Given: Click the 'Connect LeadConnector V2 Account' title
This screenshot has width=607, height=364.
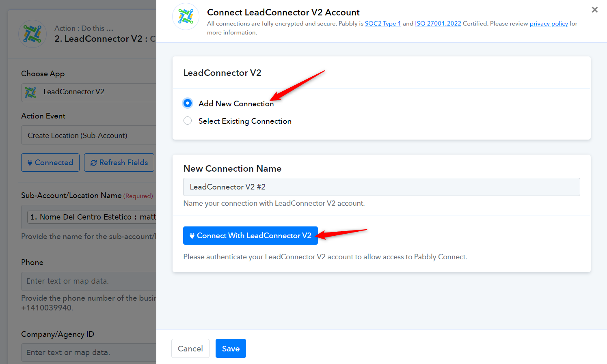Looking at the screenshot, I should (283, 12).
